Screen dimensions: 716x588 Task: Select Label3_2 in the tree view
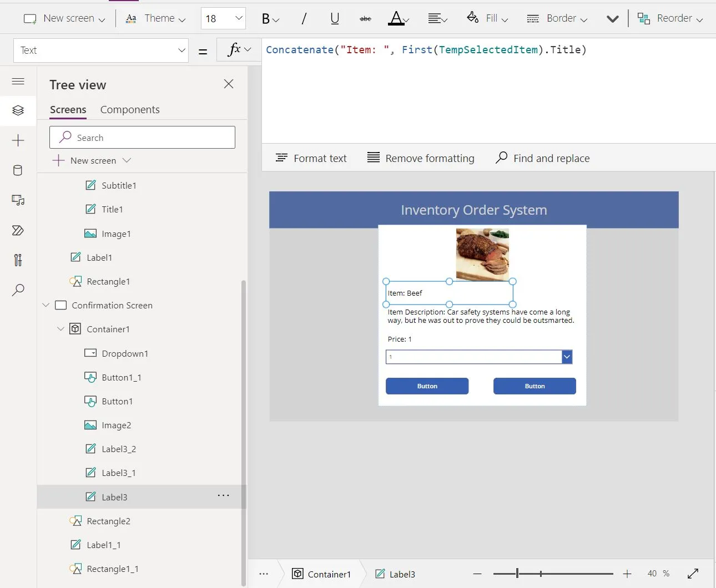118,449
